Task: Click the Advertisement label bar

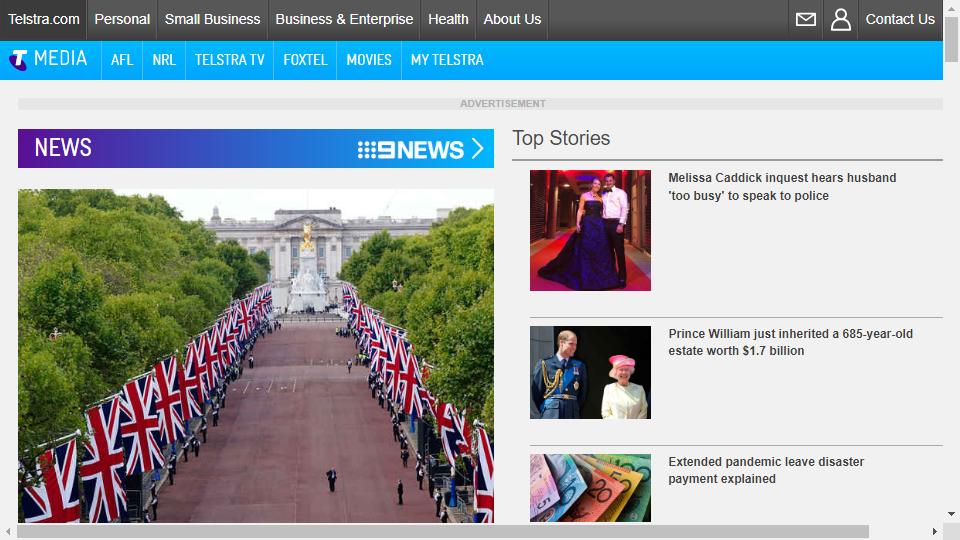Action: 480,104
